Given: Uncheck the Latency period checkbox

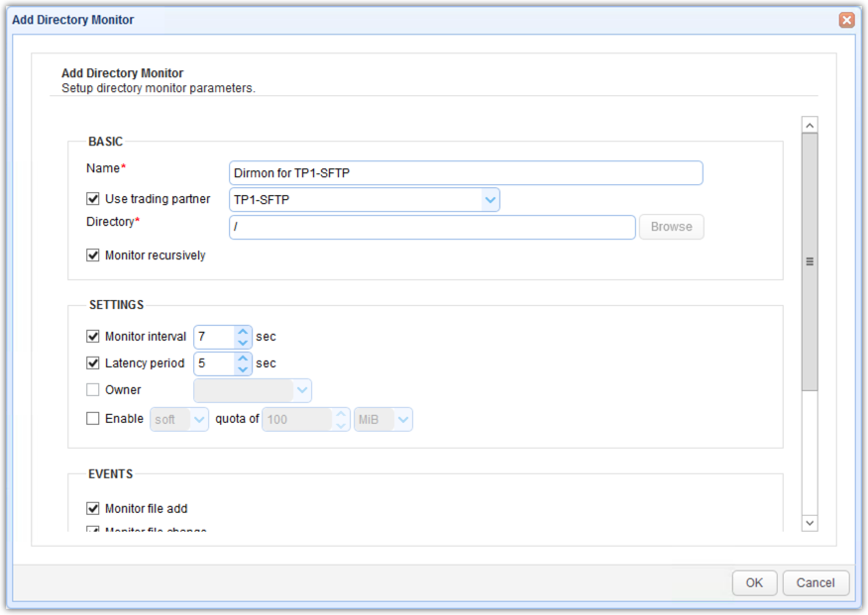Looking at the screenshot, I should click(x=92, y=363).
